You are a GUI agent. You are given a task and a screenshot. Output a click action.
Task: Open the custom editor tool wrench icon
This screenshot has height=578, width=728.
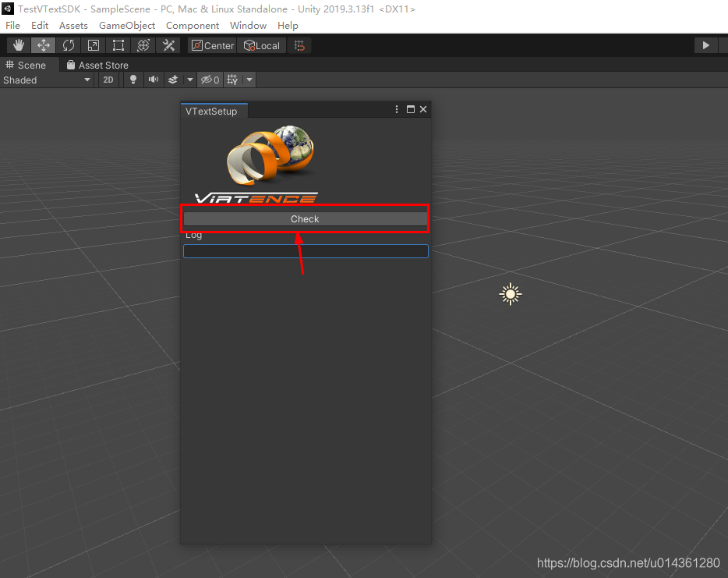tap(168, 44)
